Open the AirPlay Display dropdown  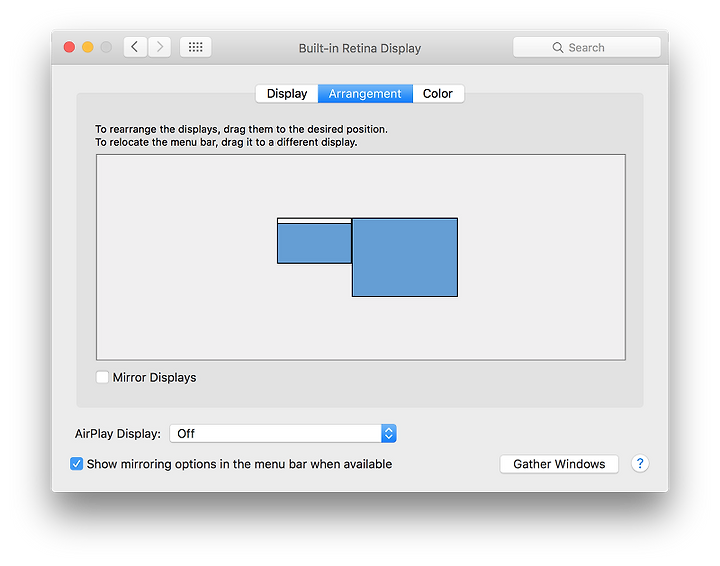pyautogui.click(x=283, y=433)
